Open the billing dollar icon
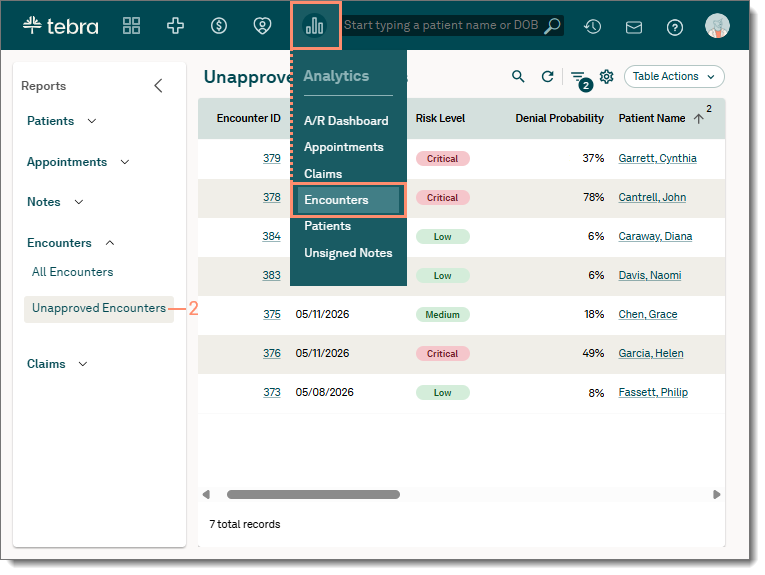 tap(219, 25)
